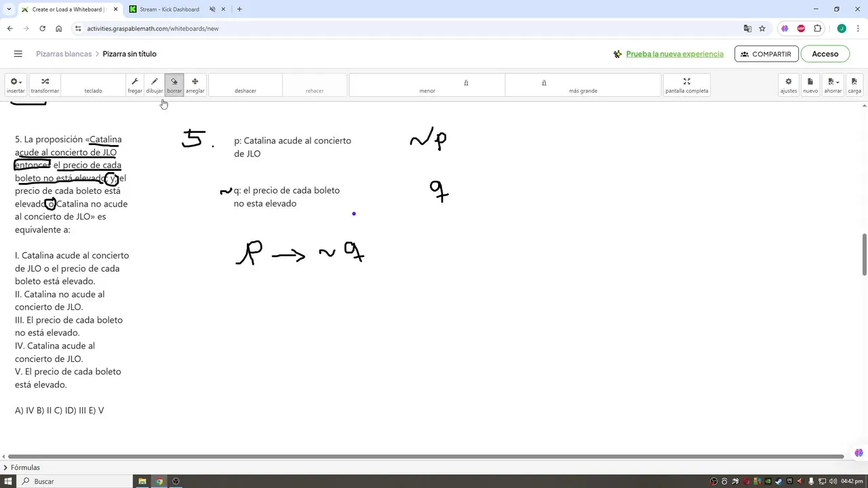This screenshot has height=488, width=868.
Task: Click the vertical scrollbar thumb
Action: (x=864, y=254)
